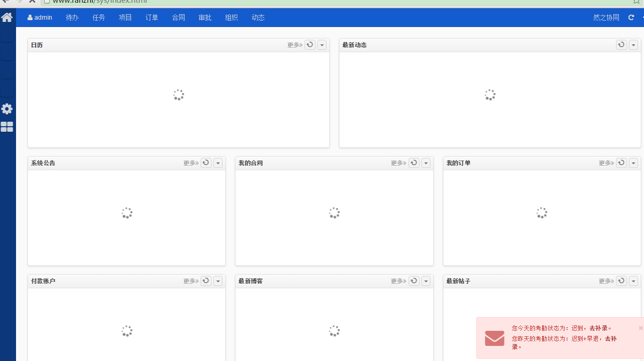Open the admin user menu

point(40,17)
